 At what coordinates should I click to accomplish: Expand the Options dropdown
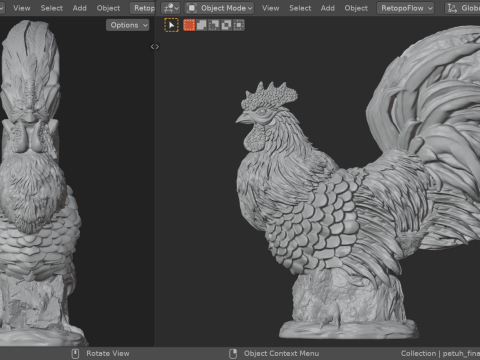click(128, 25)
